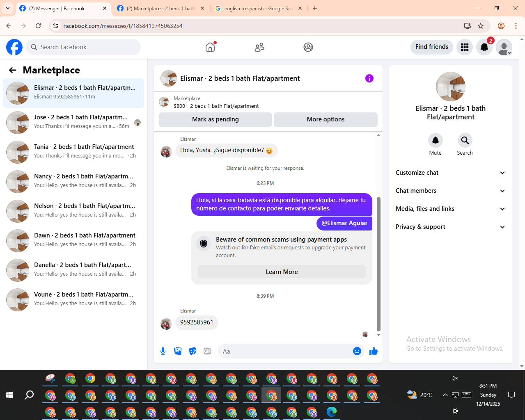Switch to english to spanish Google tab
Screen dimensions: 525x420
coord(259,8)
